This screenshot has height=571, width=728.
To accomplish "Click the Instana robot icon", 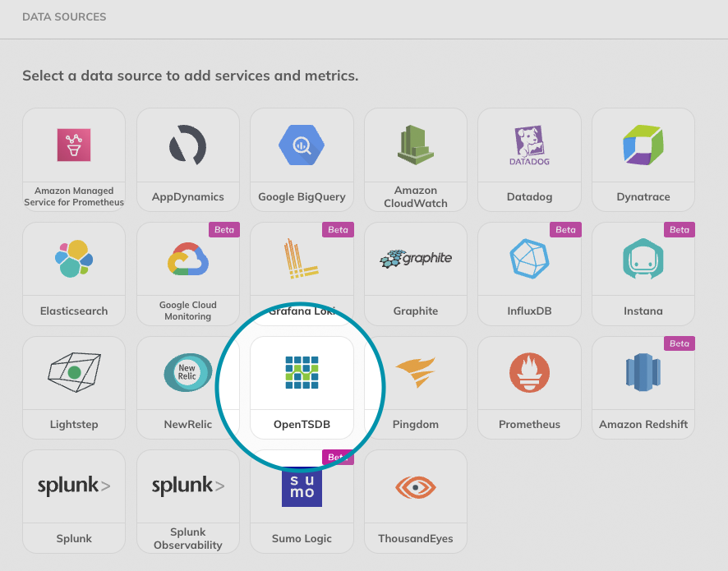I will [643, 259].
